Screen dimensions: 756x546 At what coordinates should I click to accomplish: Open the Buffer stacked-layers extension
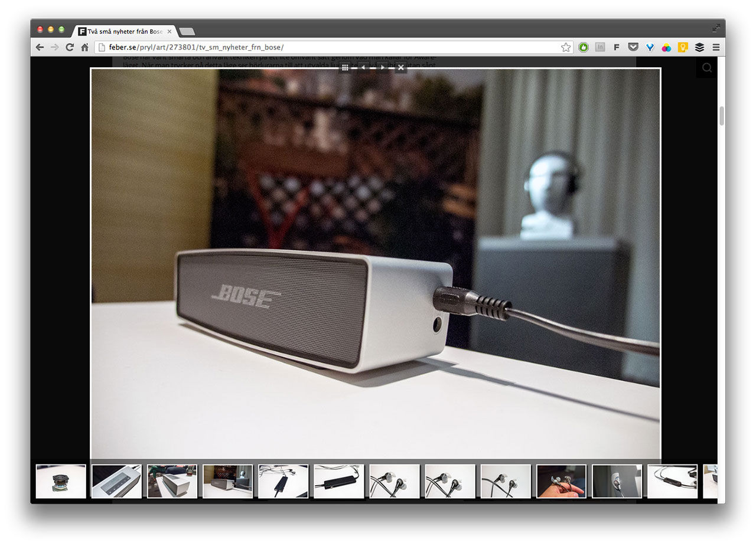pos(699,47)
